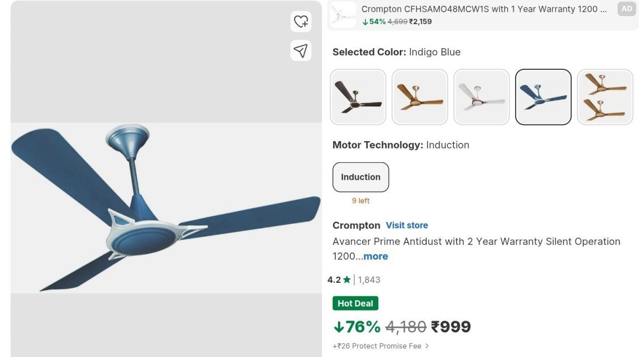644x357 pixels.
Task: Select the dark brown fan color
Action: coord(358,97)
